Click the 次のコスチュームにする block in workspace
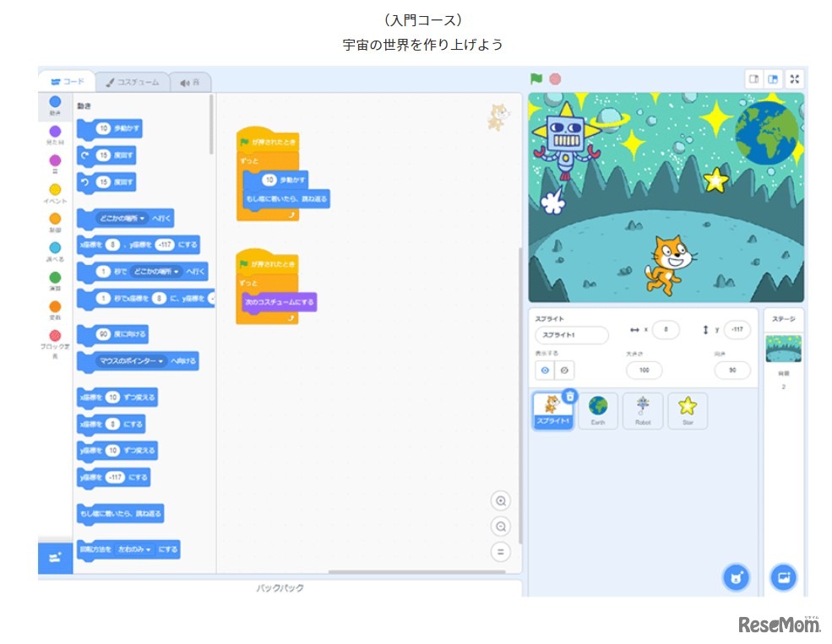 279,302
